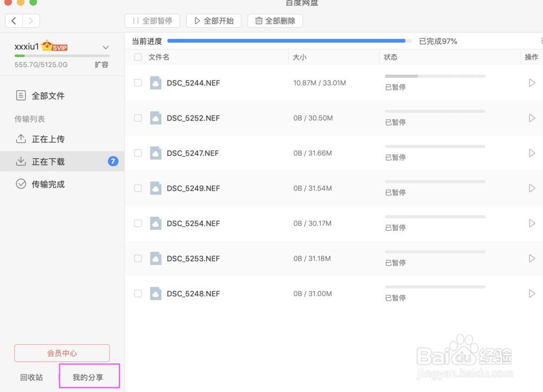Click the size text 0B / 31.00M
This screenshot has height=392, width=543.
click(313, 294)
